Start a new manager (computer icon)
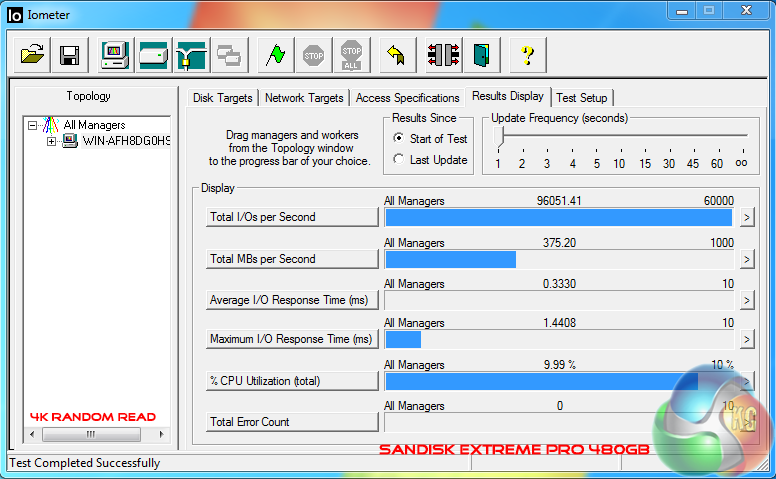The height and width of the screenshot is (479, 776). tap(115, 55)
